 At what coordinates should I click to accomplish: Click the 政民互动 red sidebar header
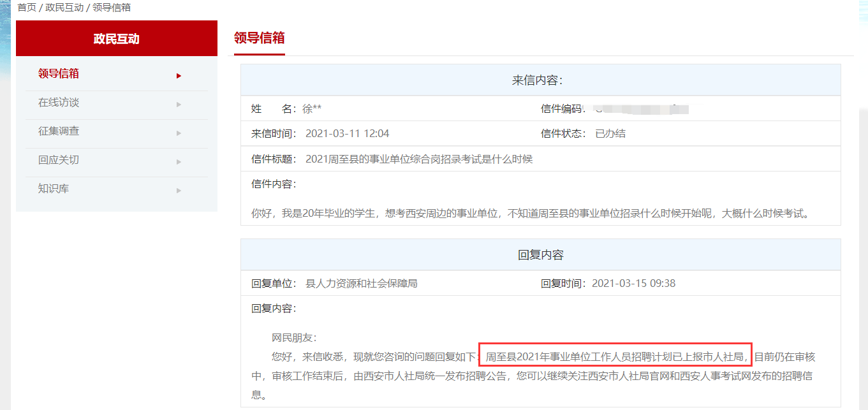click(117, 38)
